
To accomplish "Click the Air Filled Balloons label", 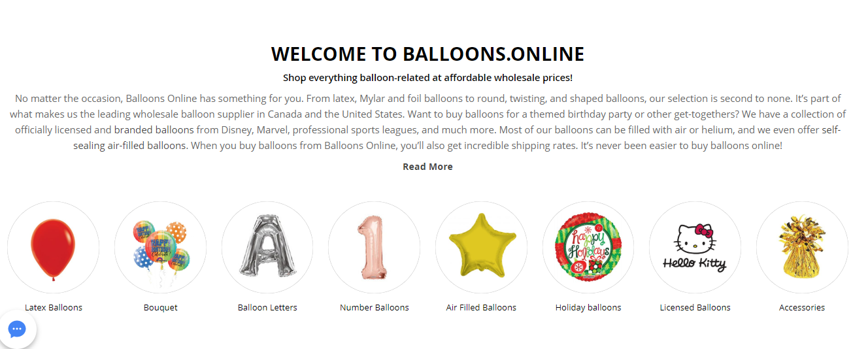I will click(481, 307).
